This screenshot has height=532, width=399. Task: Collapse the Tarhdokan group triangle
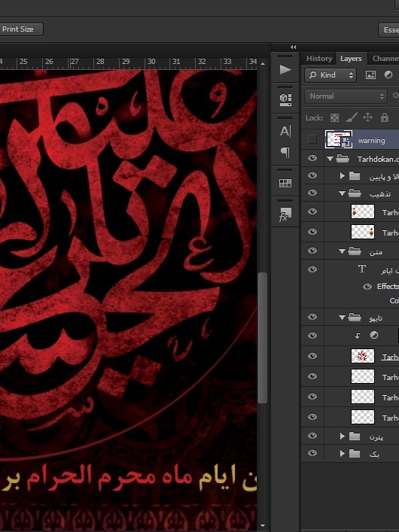pyautogui.click(x=330, y=159)
